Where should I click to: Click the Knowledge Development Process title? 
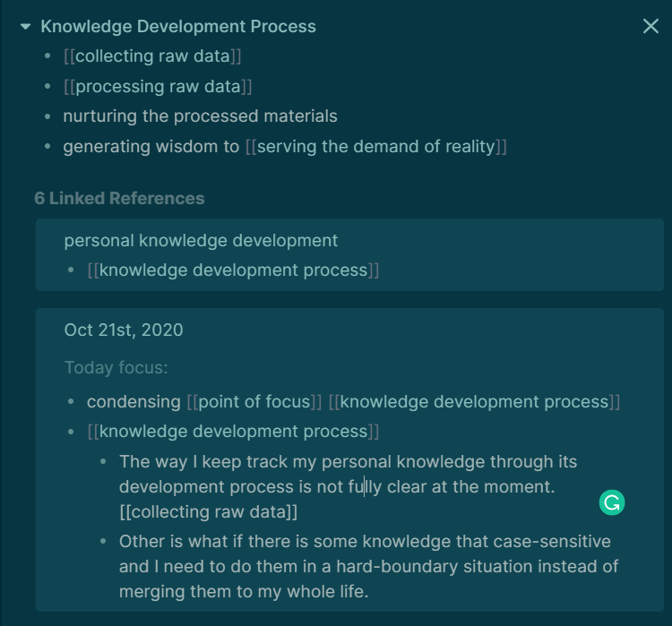(178, 27)
